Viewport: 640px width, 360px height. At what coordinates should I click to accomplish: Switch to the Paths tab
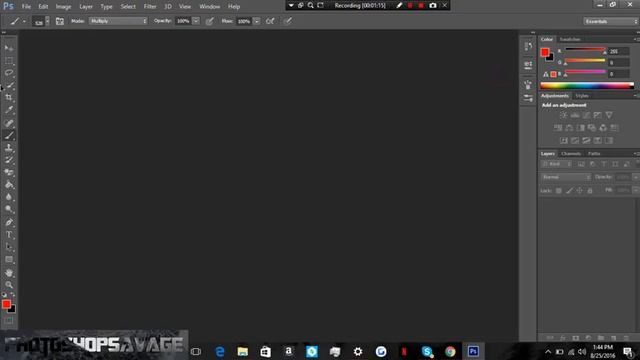tap(594, 154)
